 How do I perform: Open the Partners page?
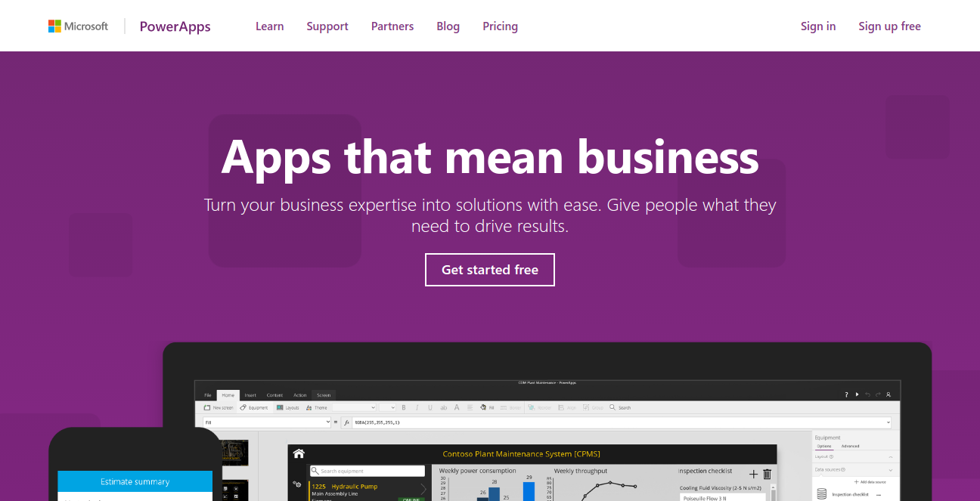click(x=392, y=26)
